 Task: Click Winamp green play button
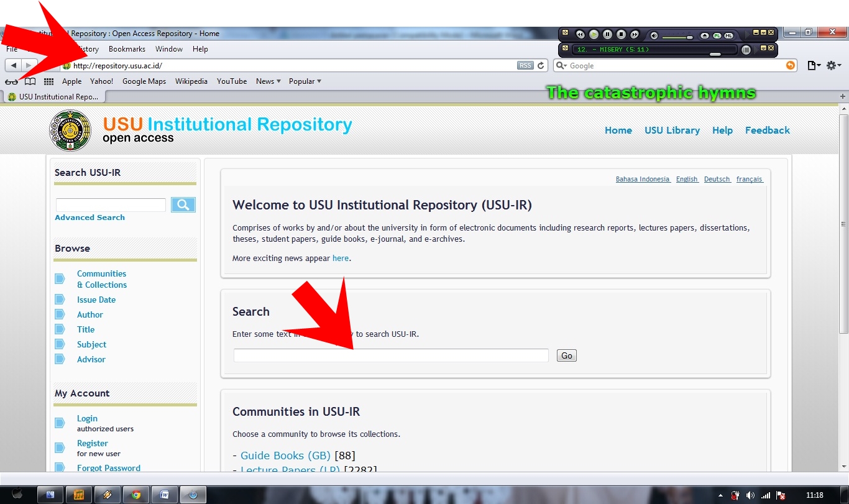pyautogui.click(x=594, y=35)
